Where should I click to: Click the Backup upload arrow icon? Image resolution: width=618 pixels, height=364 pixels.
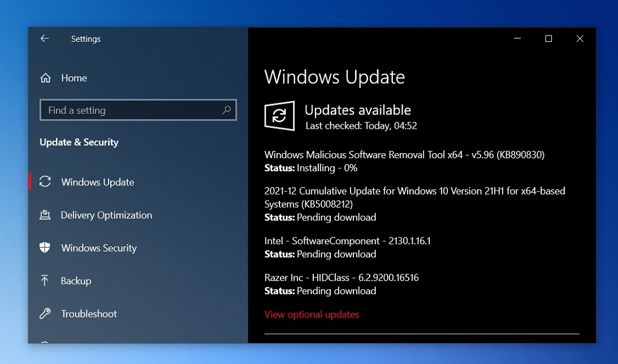pos(45,280)
